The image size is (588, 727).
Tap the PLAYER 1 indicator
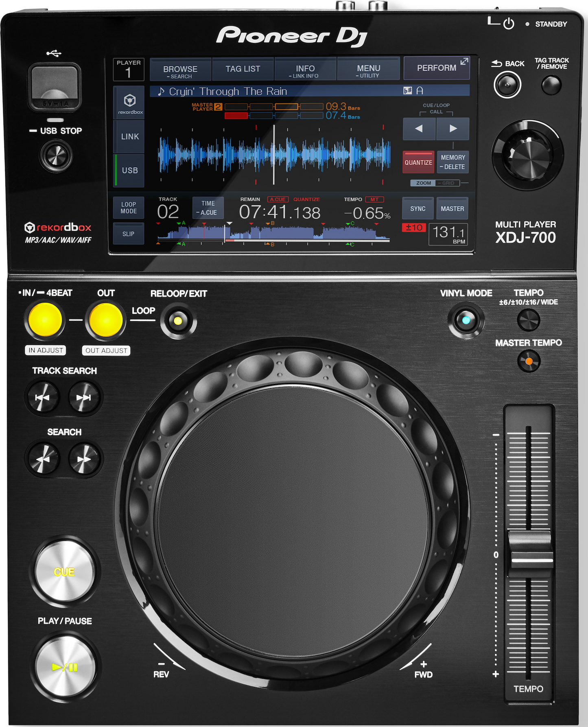coord(129,69)
